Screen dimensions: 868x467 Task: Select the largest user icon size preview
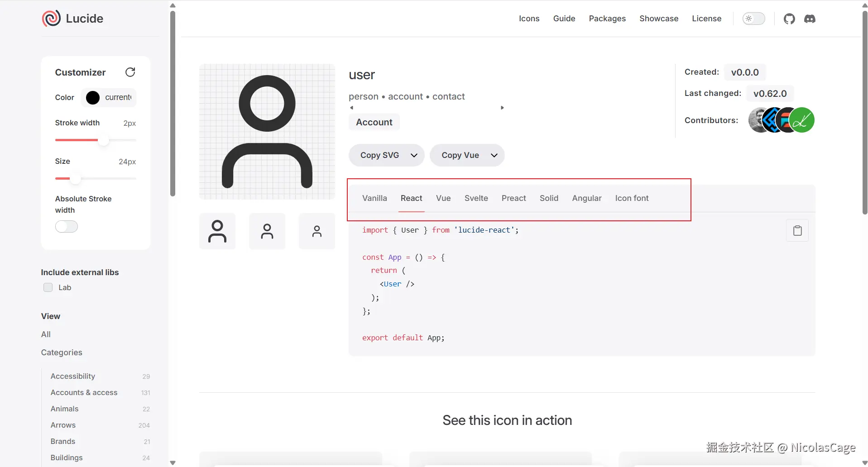coord(217,231)
